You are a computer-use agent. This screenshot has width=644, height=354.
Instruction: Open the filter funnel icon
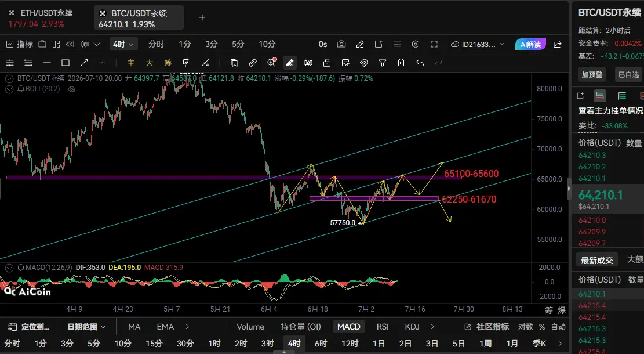click(383, 63)
